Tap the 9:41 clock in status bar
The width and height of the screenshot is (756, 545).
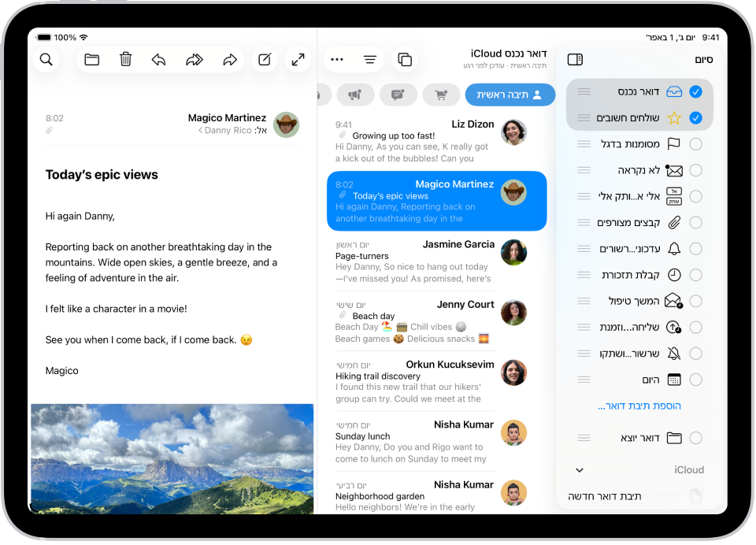(x=710, y=37)
